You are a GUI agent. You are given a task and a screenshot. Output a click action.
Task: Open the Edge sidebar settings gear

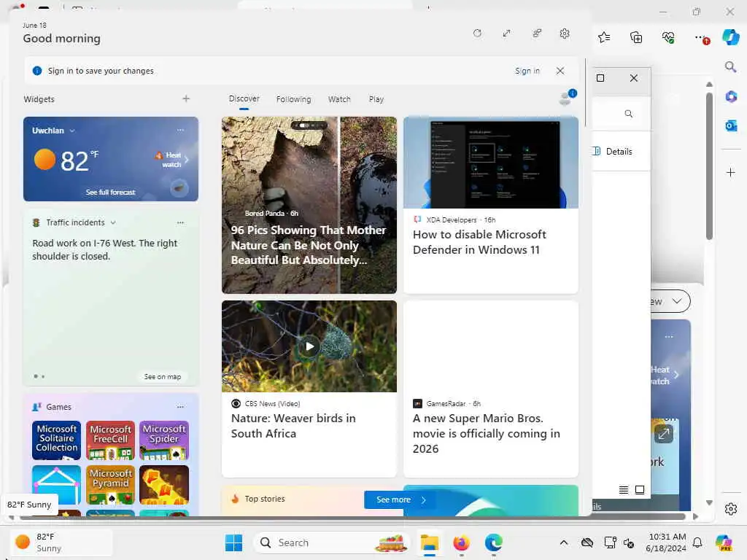click(x=731, y=509)
